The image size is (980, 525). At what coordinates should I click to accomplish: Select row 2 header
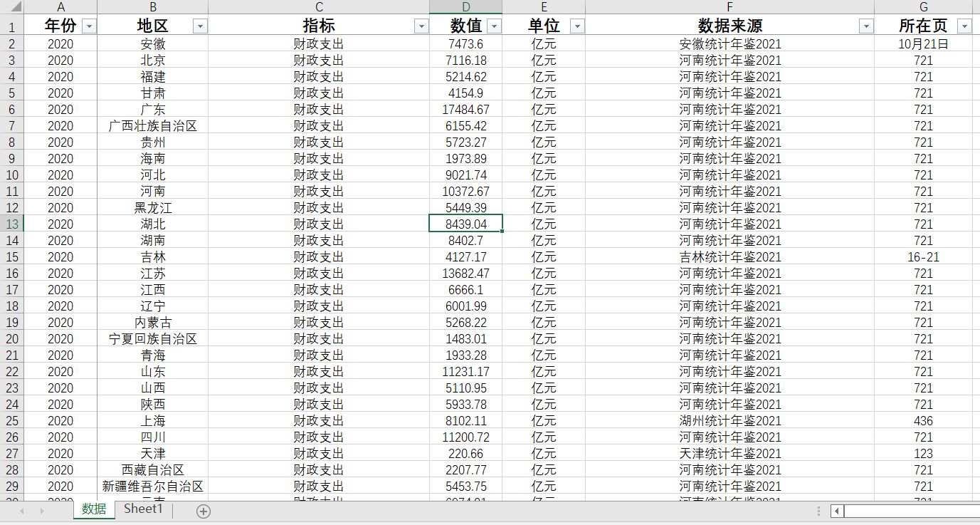[x=12, y=43]
